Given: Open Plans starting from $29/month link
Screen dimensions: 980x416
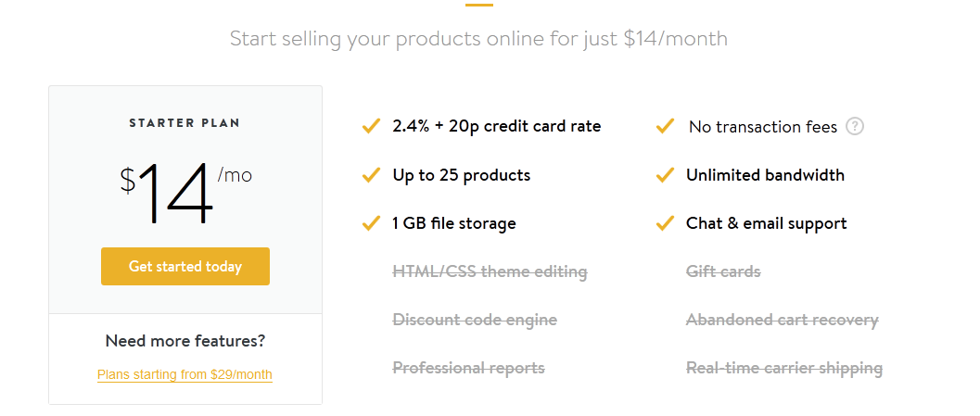Looking at the screenshot, I should pyautogui.click(x=185, y=375).
